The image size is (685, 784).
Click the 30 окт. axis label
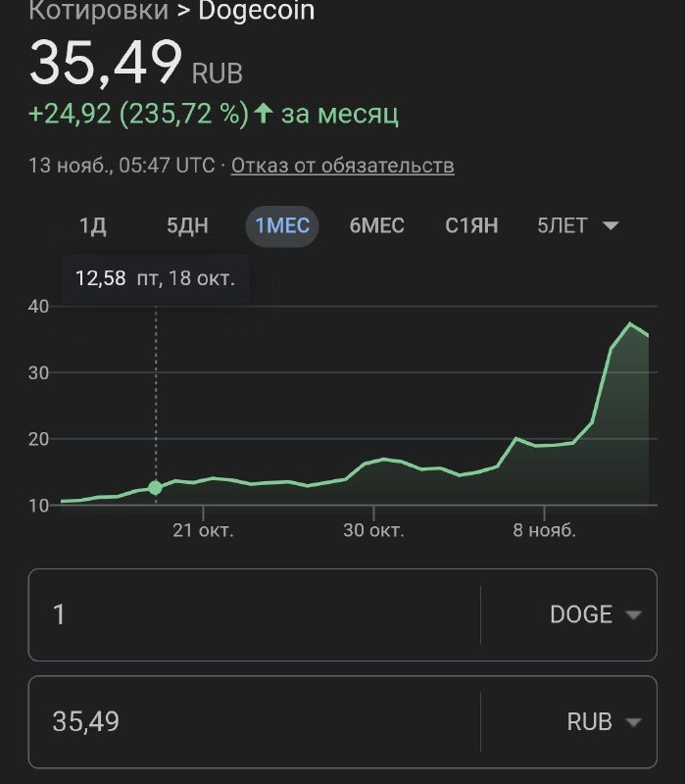[x=373, y=530]
